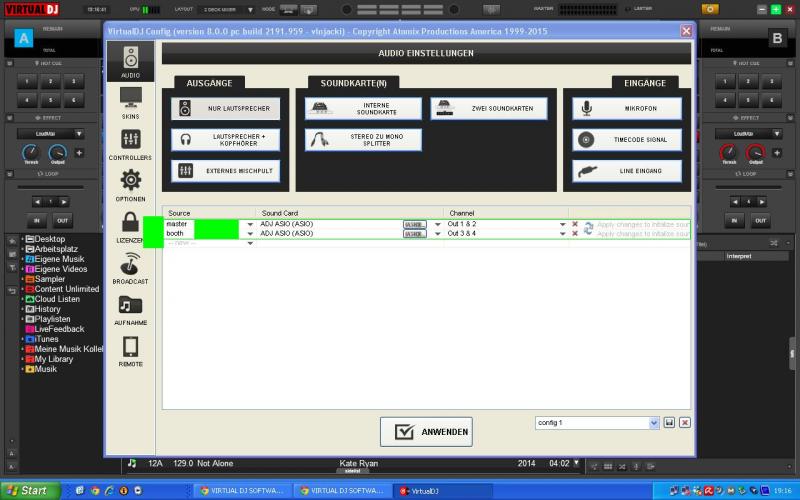Open the Optionen gear section
The image size is (800, 500).
coord(131,185)
